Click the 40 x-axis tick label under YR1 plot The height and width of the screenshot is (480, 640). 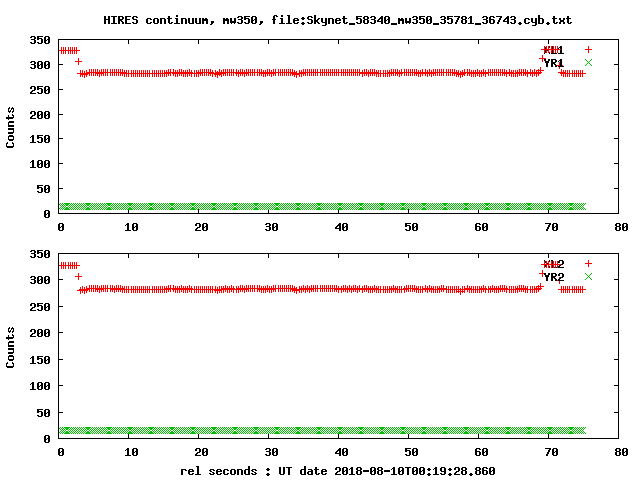341,227
